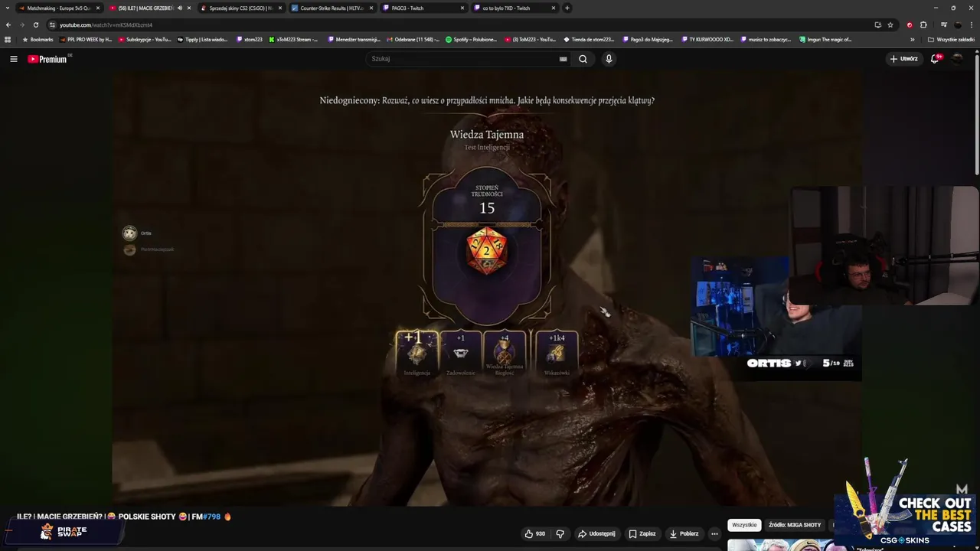
Task: Open the Utwórz create menu
Action: (903, 59)
